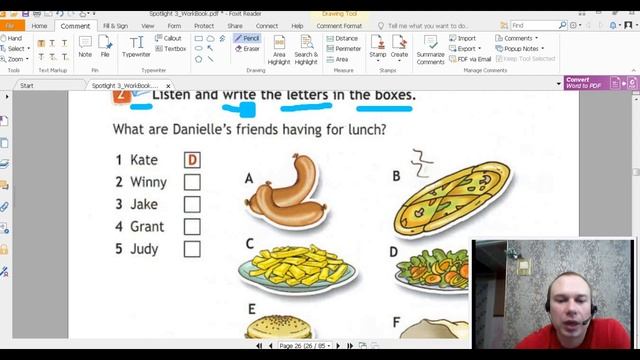Open the Help ribbon tab

pos(297,26)
